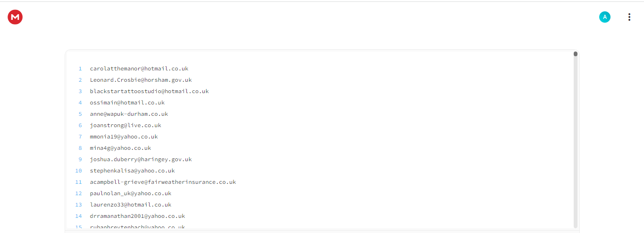
Task: Click line number 14 in gutter
Action: [x=78, y=216]
